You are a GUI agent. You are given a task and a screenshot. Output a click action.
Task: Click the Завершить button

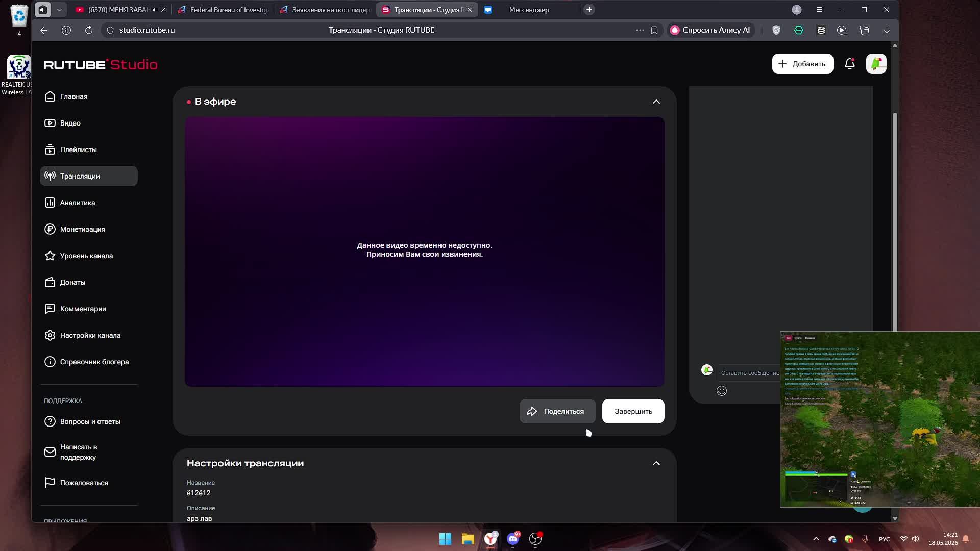tap(633, 411)
